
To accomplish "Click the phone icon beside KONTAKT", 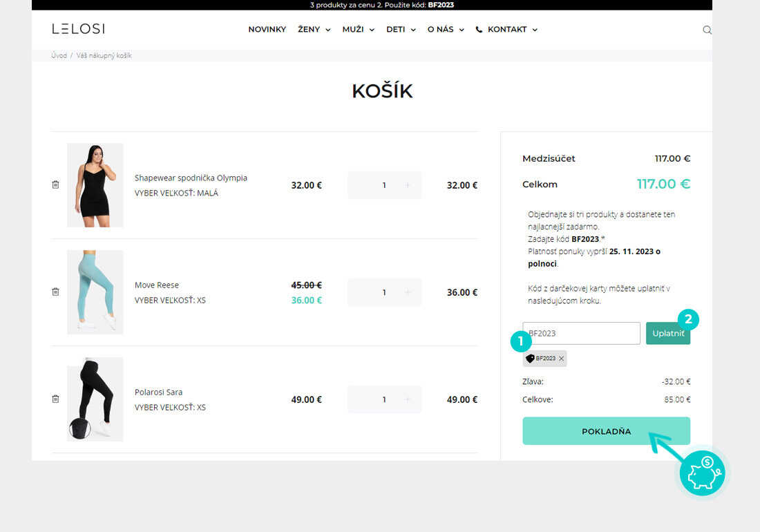I will pyautogui.click(x=479, y=30).
